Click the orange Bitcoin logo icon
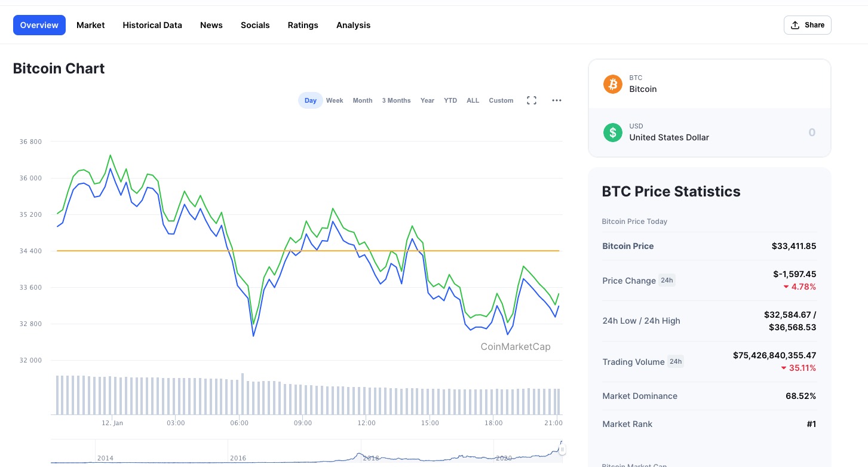868x467 pixels. click(612, 84)
